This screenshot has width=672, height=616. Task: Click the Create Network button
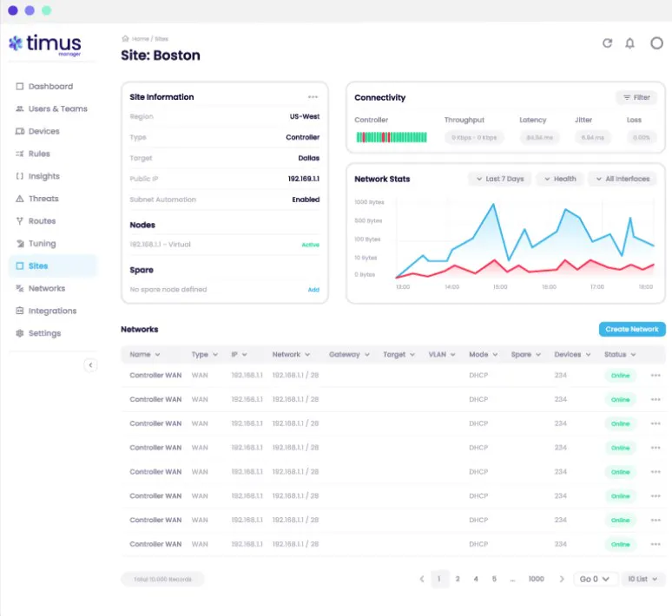632,330
